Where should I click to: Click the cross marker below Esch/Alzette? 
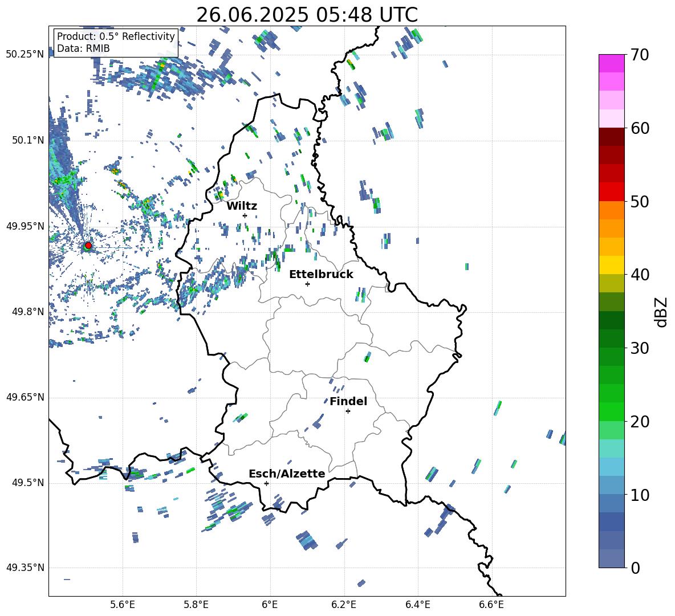pyautogui.click(x=266, y=483)
